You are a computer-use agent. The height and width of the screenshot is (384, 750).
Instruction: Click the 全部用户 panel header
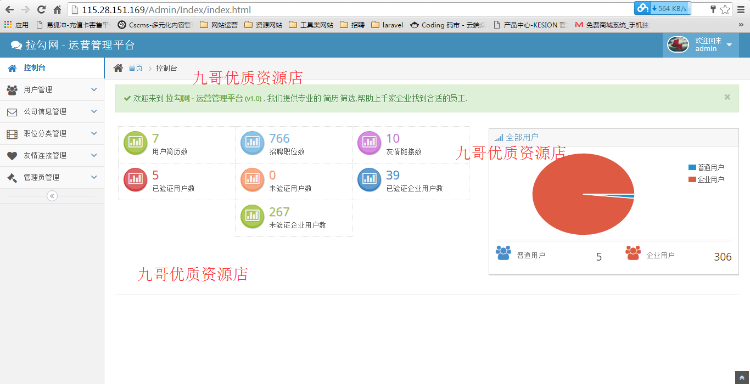(615, 137)
